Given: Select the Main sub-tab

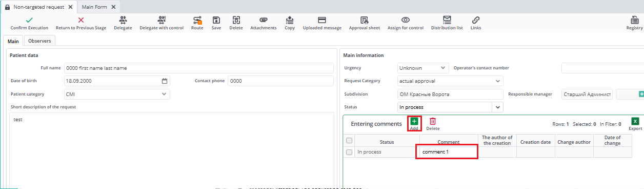Looking at the screenshot, I should [13, 41].
